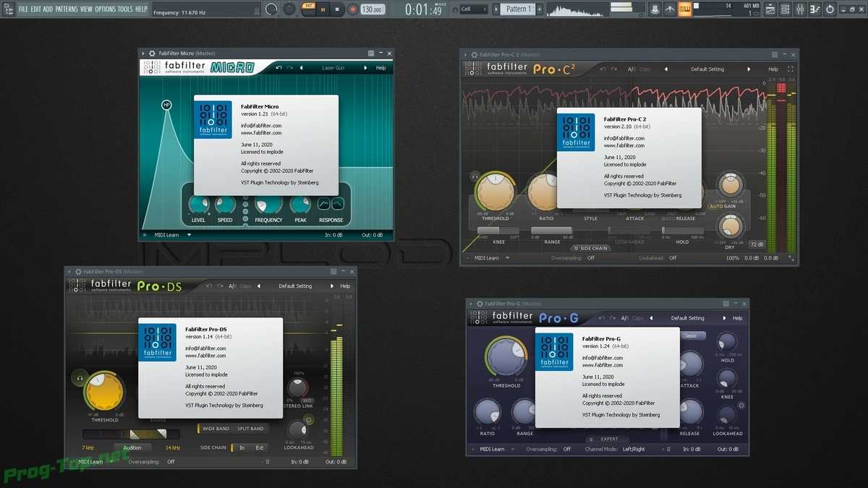Click the red record button in transport
The height and width of the screenshot is (488, 868).
tap(353, 9)
